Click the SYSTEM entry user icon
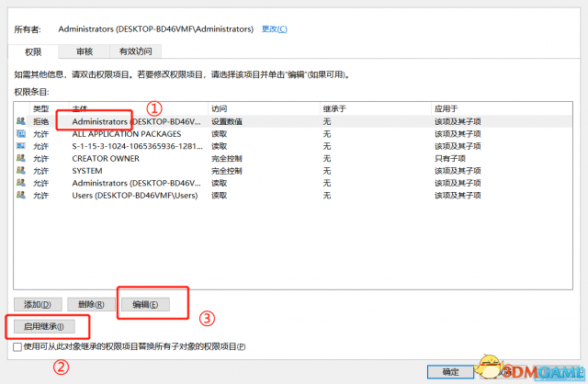This screenshot has width=588, height=384. pos(21,170)
